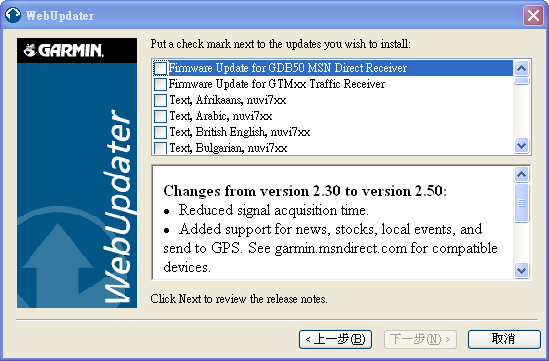Select the Firmware Update for GTMxx Traffic Receiver text
This screenshot has height=361, width=549.
(277, 84)
